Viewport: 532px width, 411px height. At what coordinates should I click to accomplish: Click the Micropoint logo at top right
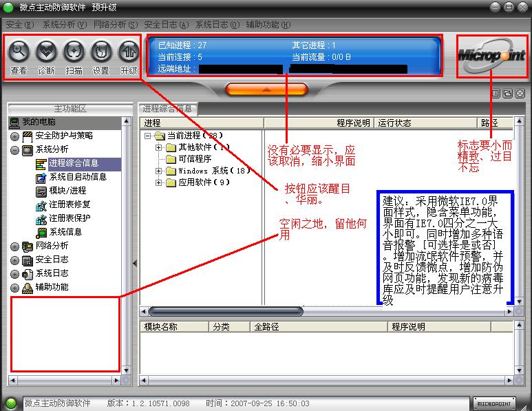coord(491,55)
